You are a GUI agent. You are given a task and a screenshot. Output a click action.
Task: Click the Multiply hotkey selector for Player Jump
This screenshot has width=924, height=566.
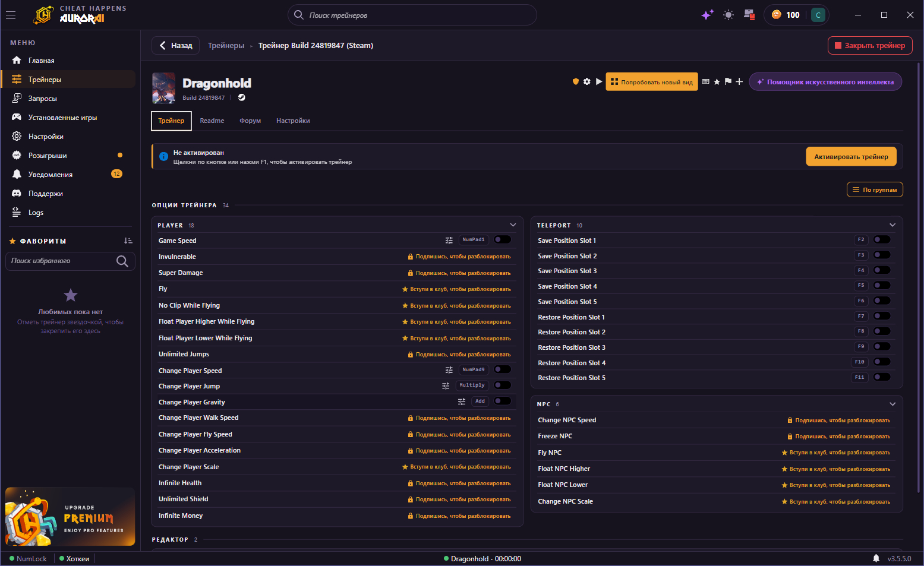[472, 385]
